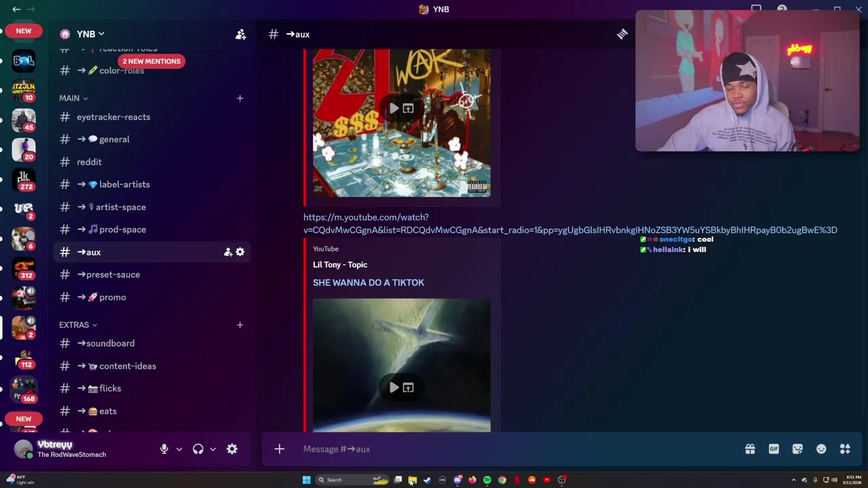Open aux channel settings gear

240,252
